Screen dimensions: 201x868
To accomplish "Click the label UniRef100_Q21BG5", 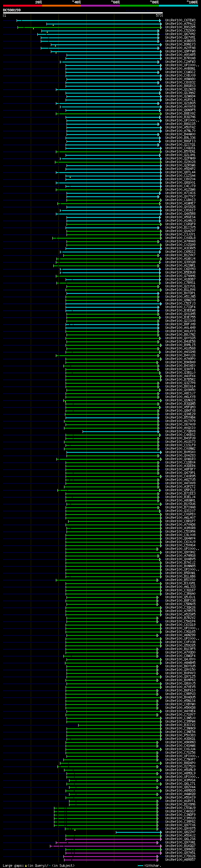I will click(x=180, y=103).
